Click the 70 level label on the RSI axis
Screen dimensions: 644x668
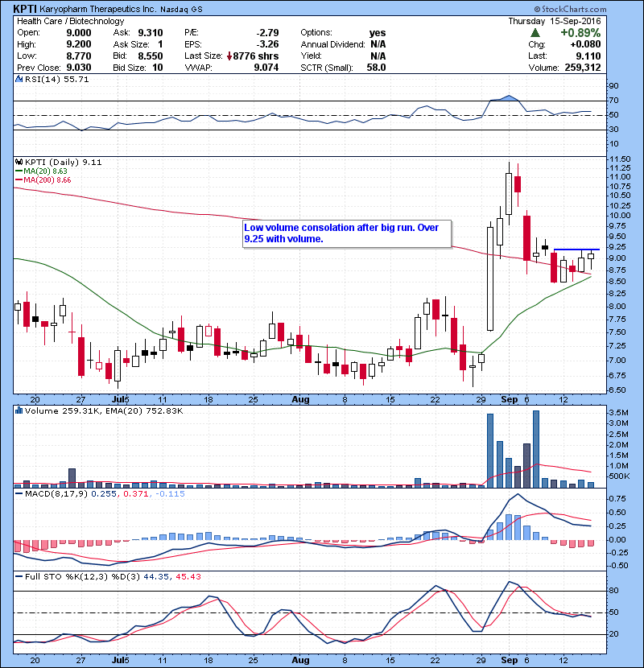coord(614,101)
